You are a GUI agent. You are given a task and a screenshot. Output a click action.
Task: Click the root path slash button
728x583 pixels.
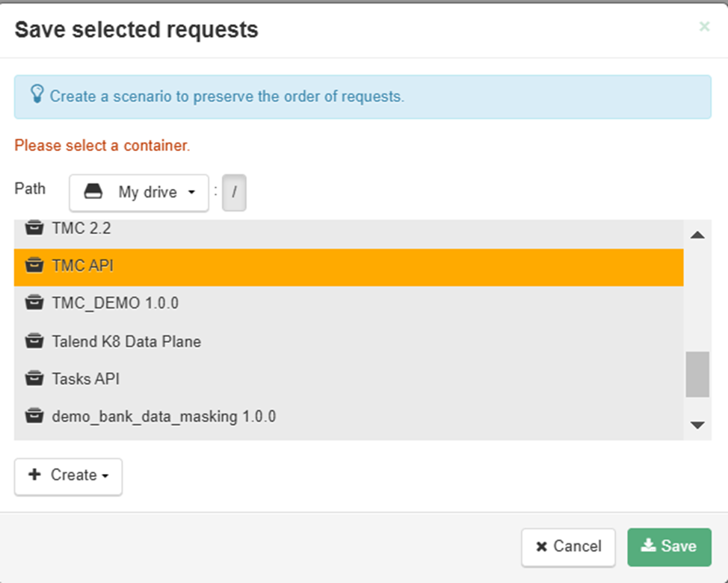(234, 193)
